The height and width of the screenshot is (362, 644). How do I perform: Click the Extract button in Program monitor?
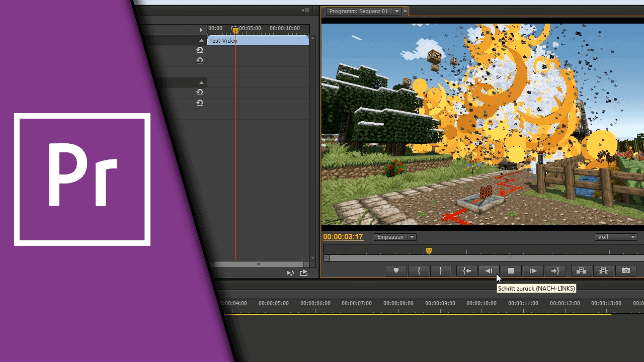604,271
